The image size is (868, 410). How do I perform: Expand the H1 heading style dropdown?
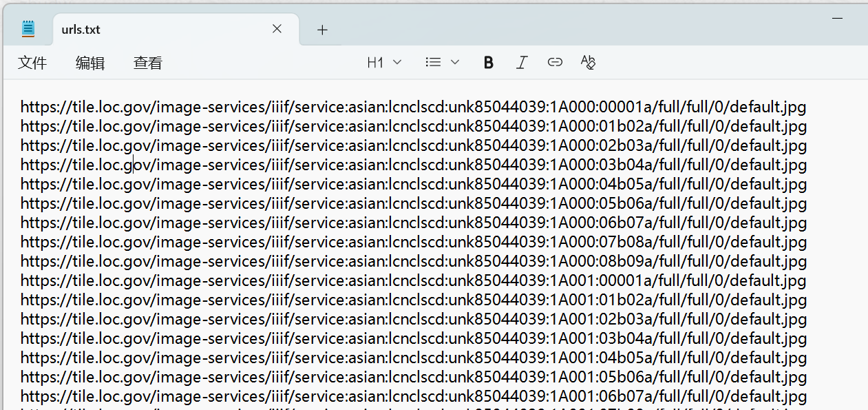point(384,63)
